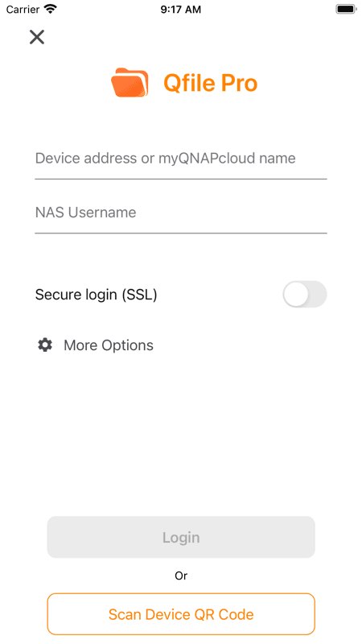Tap the Carrier label in status bar

[x=23, y=9]
